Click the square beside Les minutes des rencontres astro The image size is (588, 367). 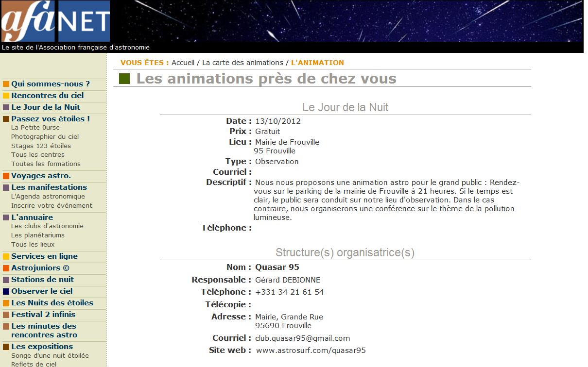pyautogui.click(x=6, y=326)
